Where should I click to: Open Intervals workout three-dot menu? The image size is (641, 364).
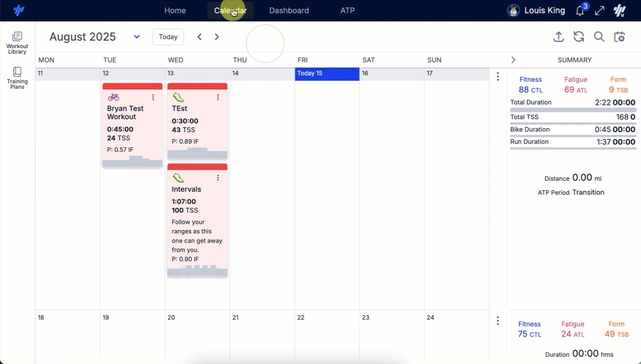pyautogui.click(x=218, y=178)
